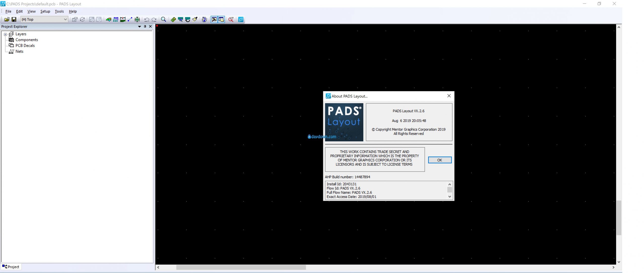Open the Help menu

click(73, 11)
